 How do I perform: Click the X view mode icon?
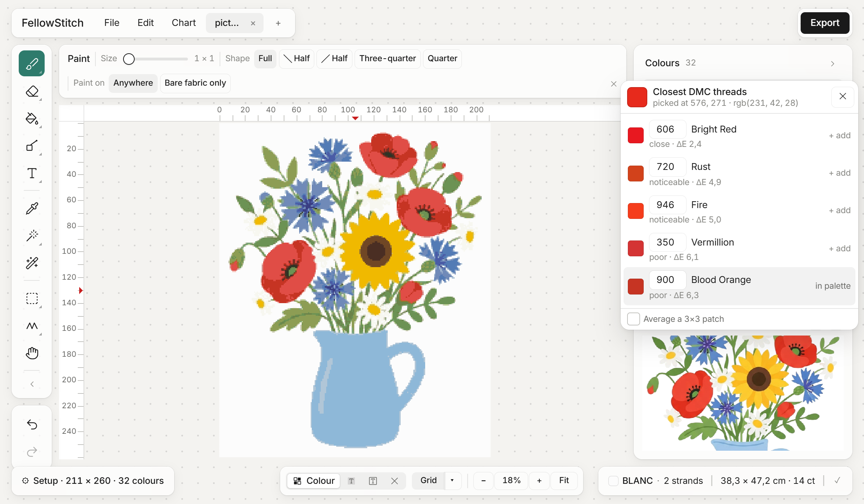coord(395,481)
